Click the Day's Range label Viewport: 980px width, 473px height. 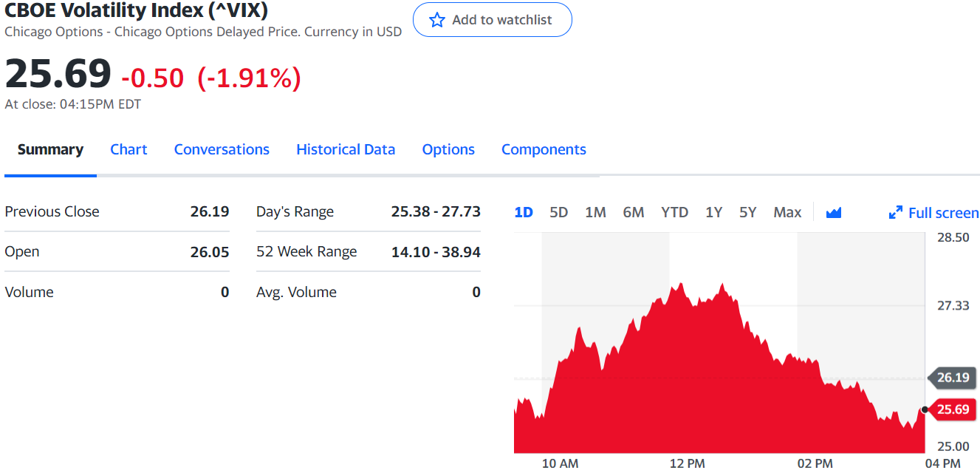(295, 212)
